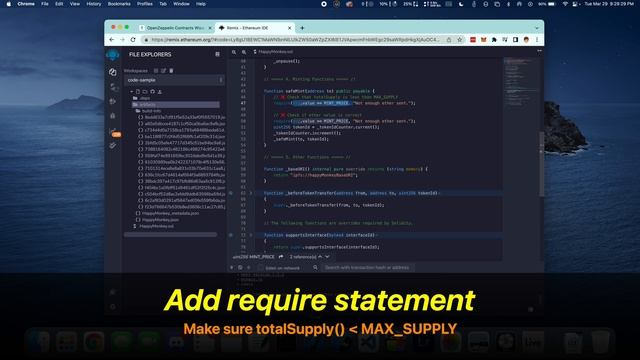Click the File Explorers panel header icon
This screenshot has height=360, width=640.
click(218, 54)
